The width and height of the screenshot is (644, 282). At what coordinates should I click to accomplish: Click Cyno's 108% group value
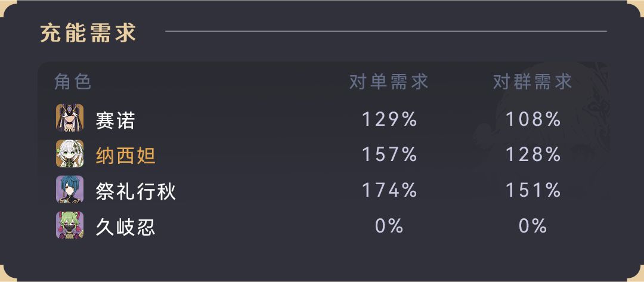click(533, 120)
